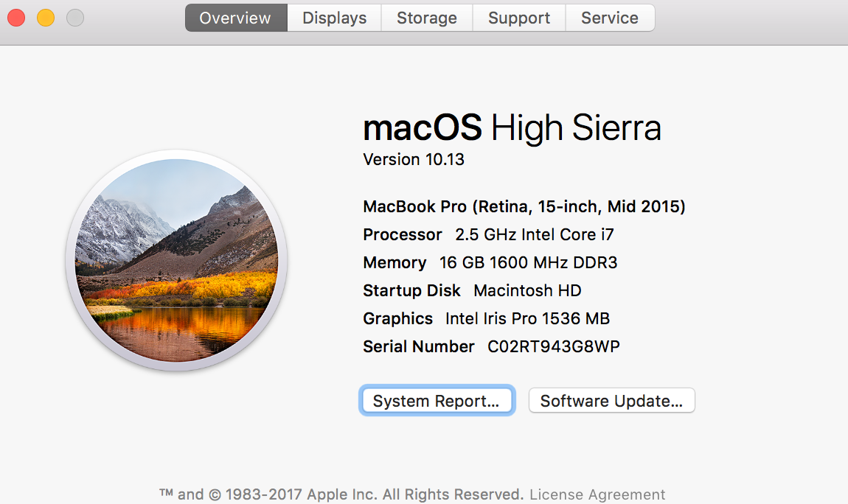Click the Graphics Intel Iris Pro entry

point(487,318)
